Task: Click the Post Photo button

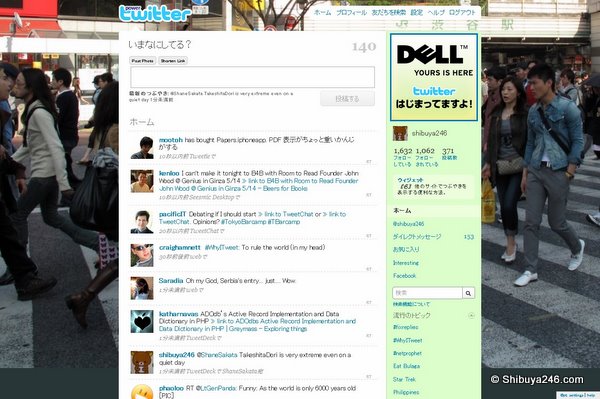Action: tap(143, 61)
